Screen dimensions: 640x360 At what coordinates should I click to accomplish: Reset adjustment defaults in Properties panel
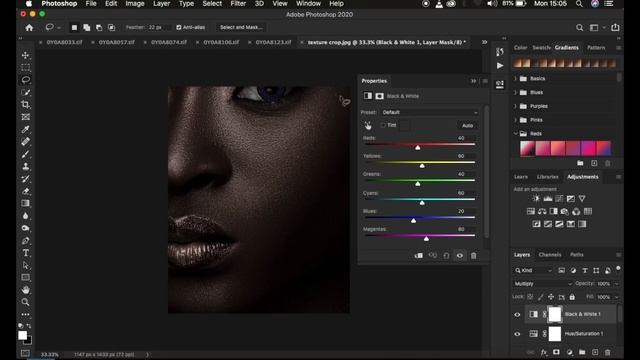(446, 256)
